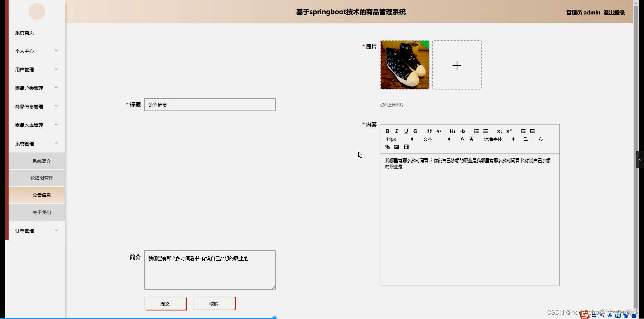This screenshot has width=644, height=319.
Task: Toggle numbered list formatting
Action: point(477,131)
